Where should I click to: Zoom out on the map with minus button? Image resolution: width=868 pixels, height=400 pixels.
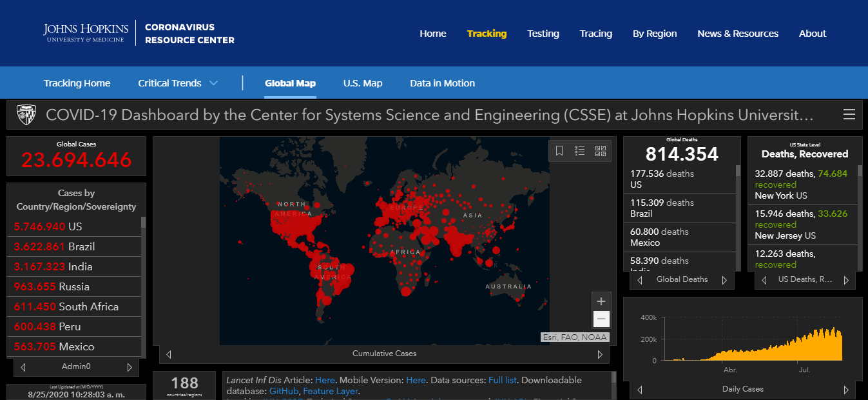click(x=601, y=319)
